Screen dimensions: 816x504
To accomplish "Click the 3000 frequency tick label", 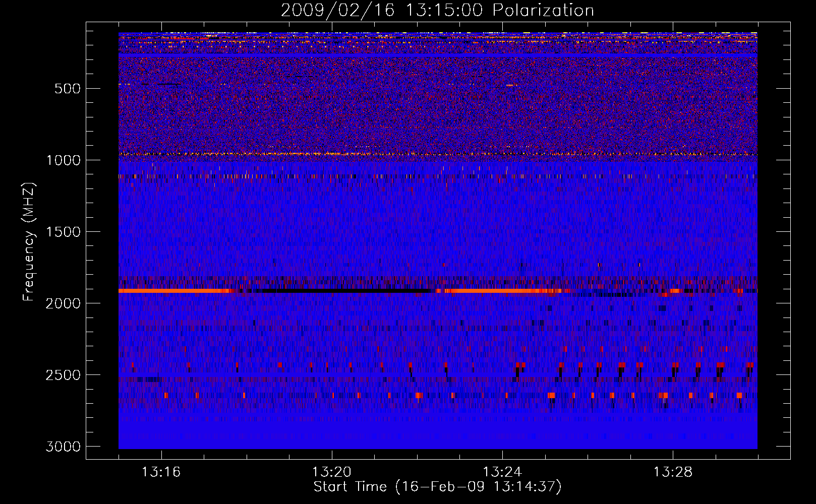I will coord(63,447).
